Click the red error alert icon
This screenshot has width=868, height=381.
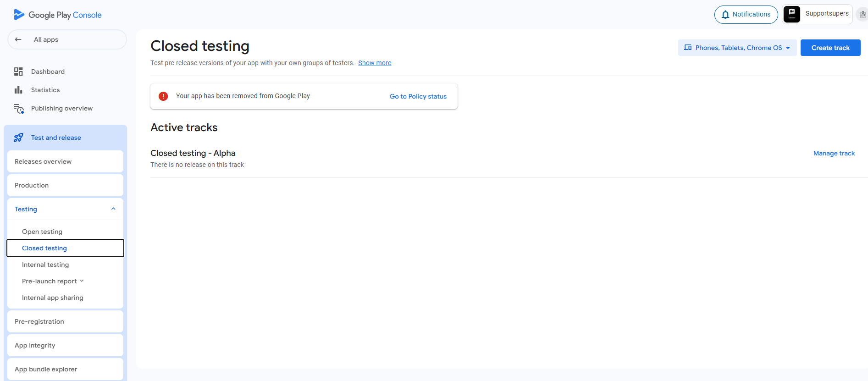coord(163,96)
